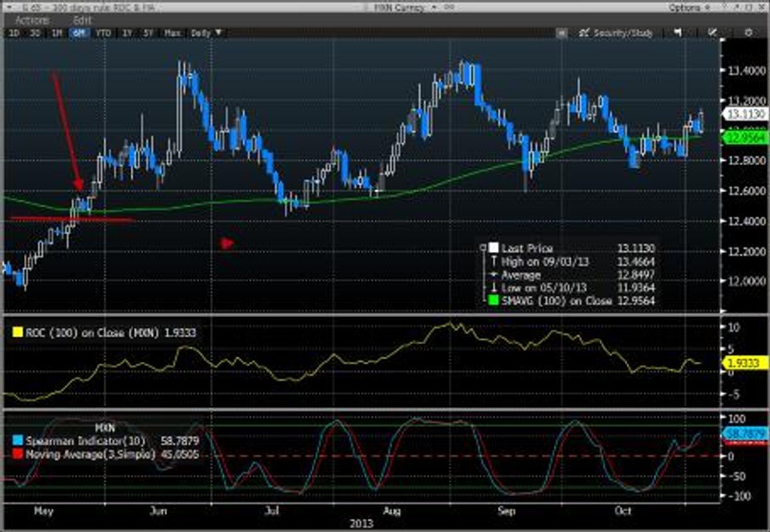Switch the chart range to YTD
Image resolution: width=770 pixels, height=532 pixels.
pyautogui.click(x=103, y=33)
